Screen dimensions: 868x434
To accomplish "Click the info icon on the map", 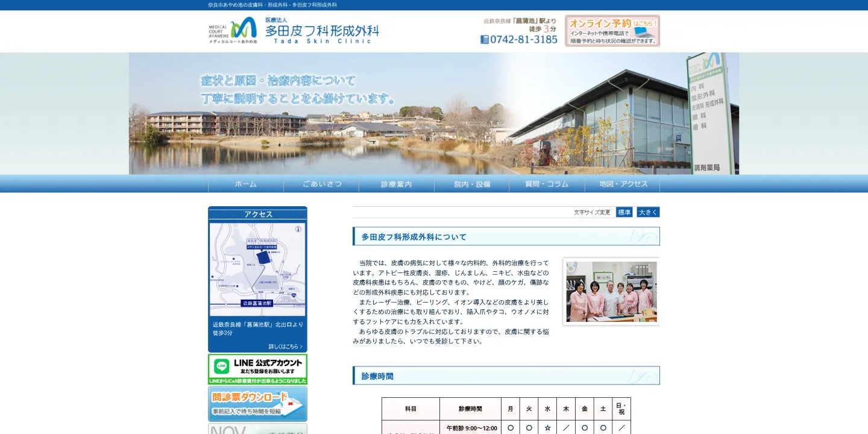I will point(298,229).
